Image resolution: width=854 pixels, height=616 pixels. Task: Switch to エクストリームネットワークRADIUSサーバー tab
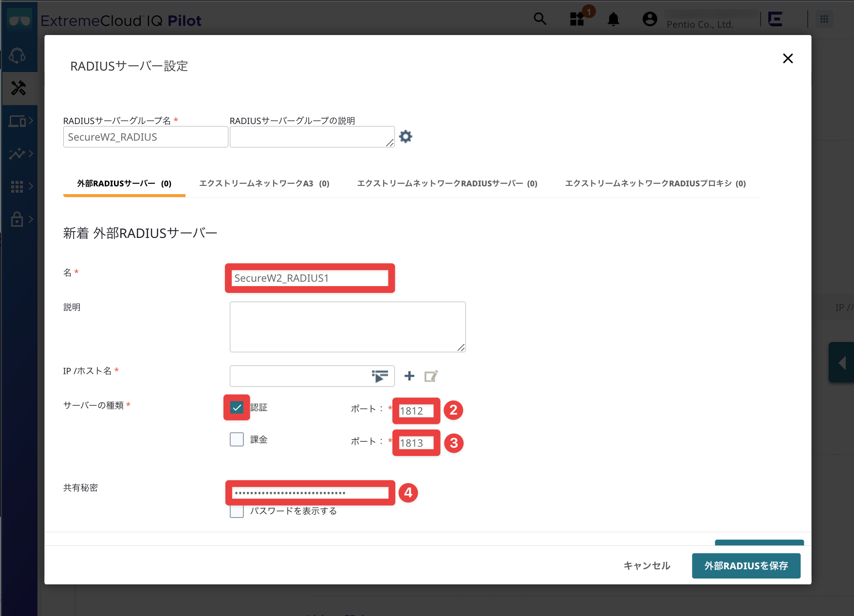[447, 183]
